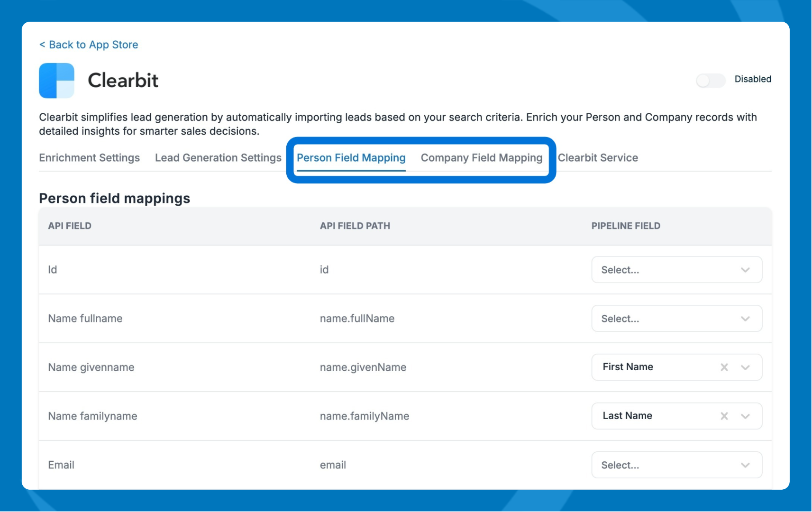Click chevron arrow in Email row dropdown

coord(745,466)
